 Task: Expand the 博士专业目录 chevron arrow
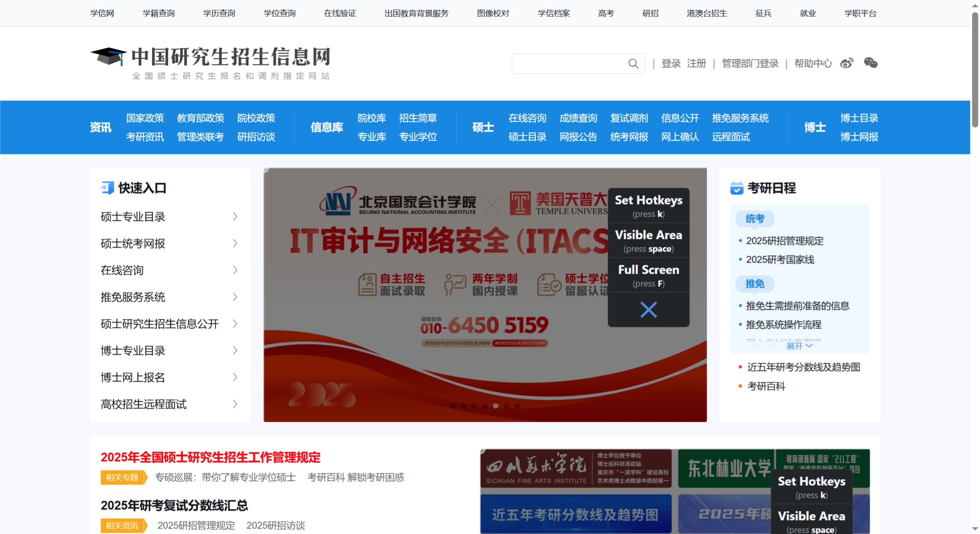[x=235, y=351]
